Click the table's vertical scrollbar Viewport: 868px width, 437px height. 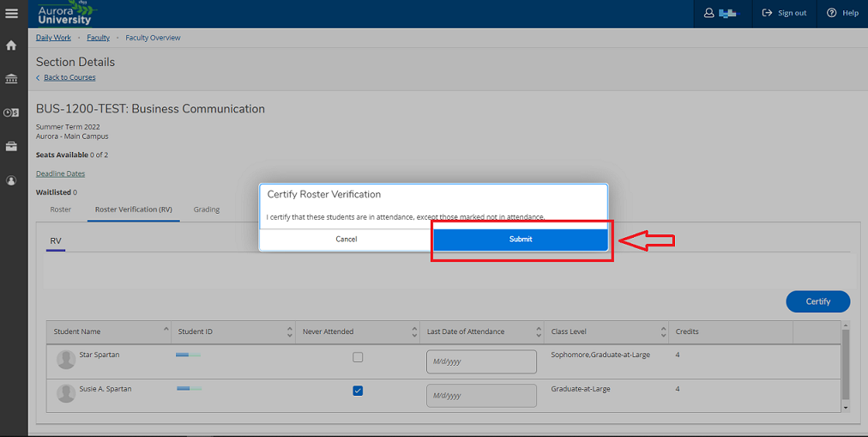845,366
